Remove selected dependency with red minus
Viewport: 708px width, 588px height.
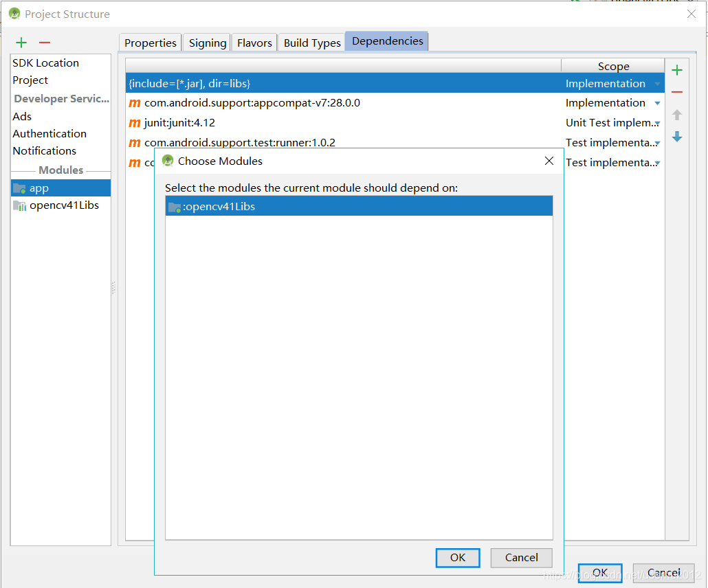coord(677,93)
